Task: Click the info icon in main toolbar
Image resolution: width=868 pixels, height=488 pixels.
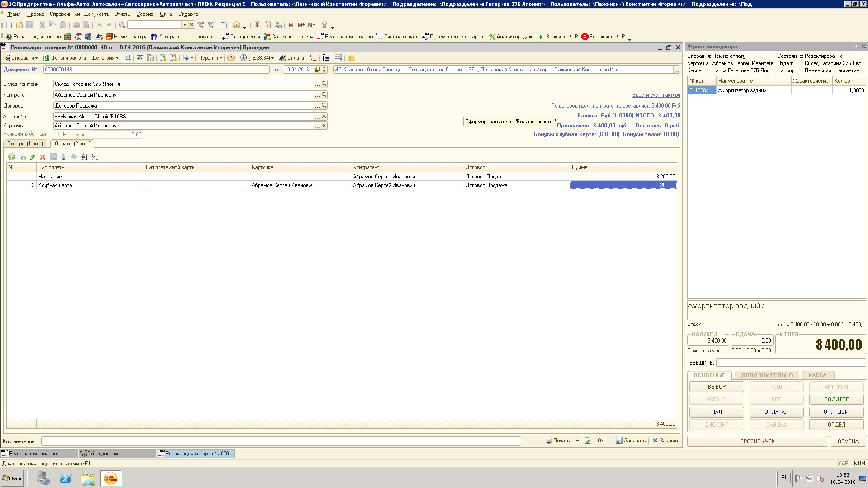Action: pyautogui.click(x=236, y=25)
